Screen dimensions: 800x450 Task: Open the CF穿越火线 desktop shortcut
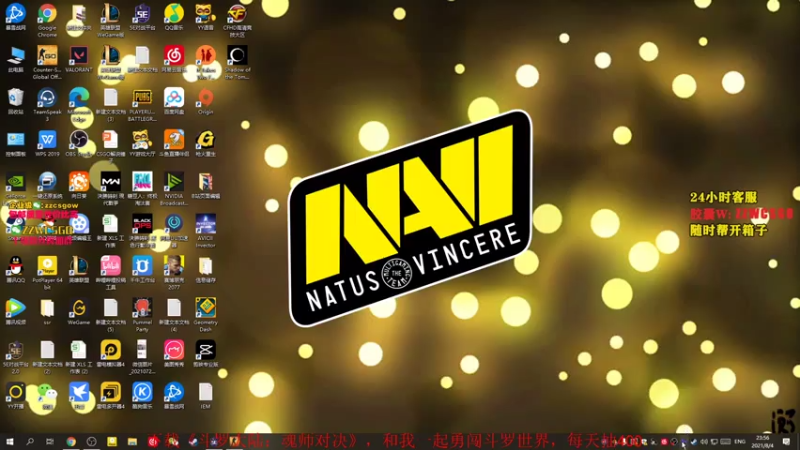point(237,20)
